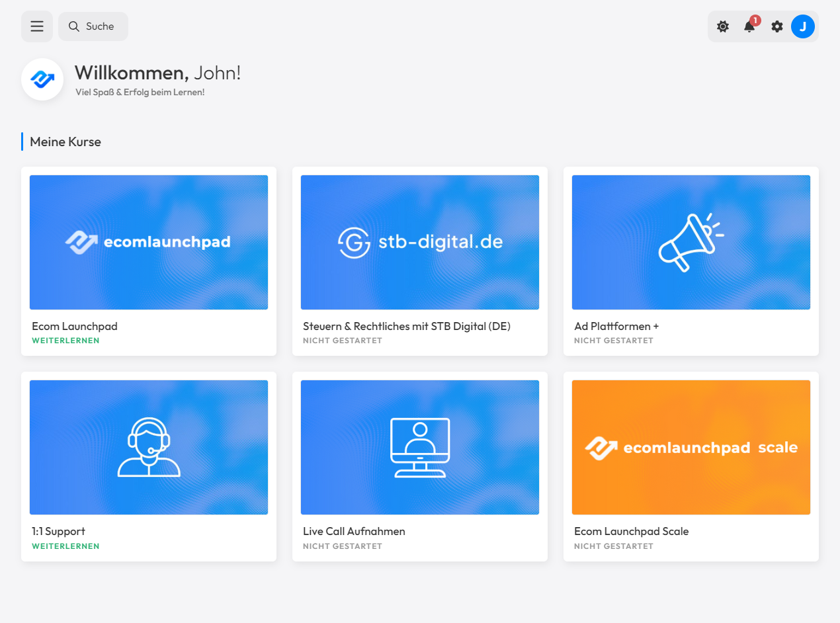The width and height of the screenshot is (840, 623).
Task: Open the notifications bell with one alert
Action: coord(749,26)
